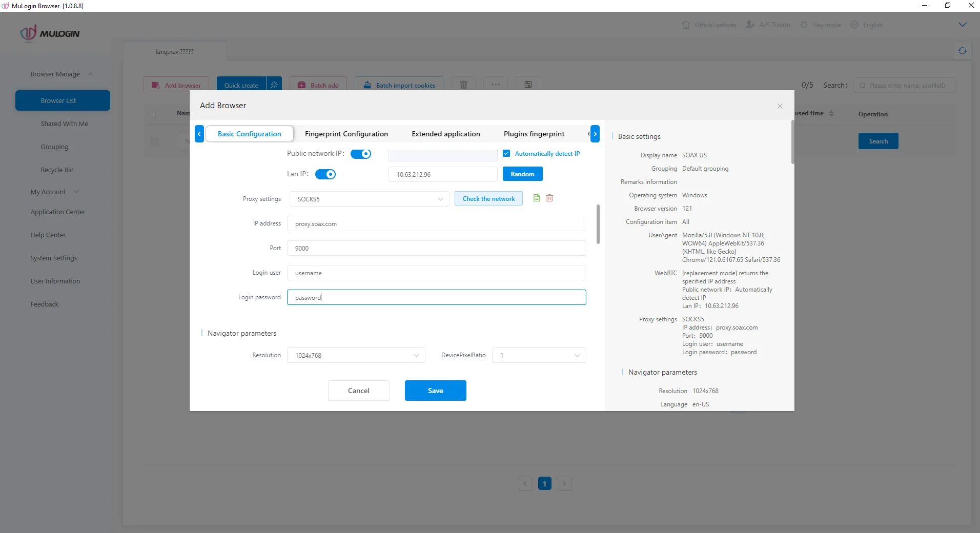Toggle the Lan IP switch off
The width and height of the screenshot is (980, 533).
click(325, 174)
